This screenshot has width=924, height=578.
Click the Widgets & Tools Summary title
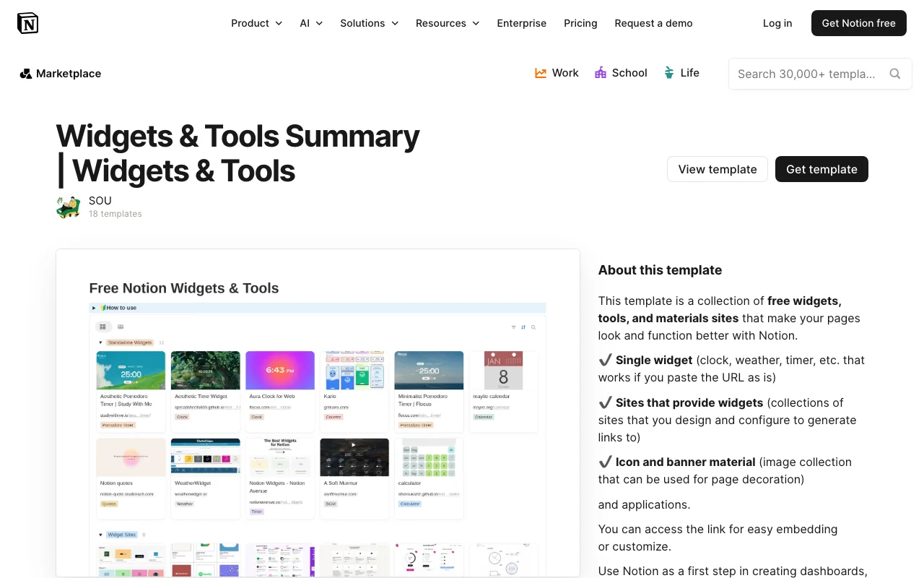click(237, 153)
